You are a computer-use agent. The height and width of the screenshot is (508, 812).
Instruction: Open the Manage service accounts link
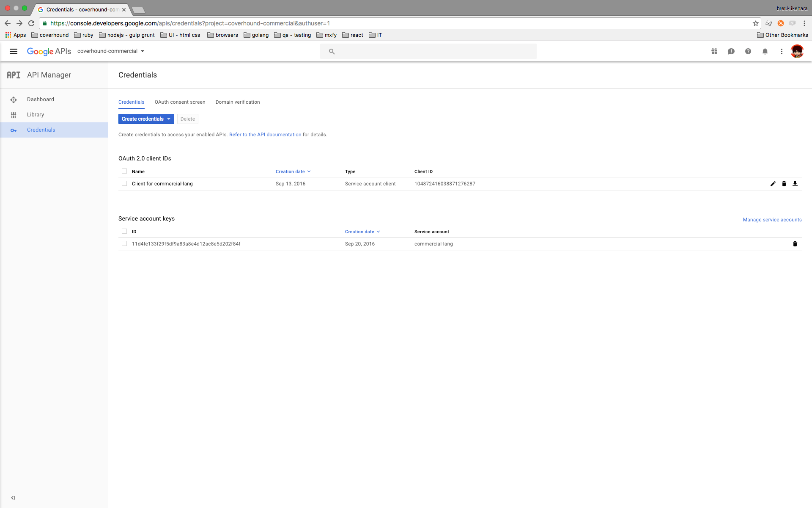pos(772,220)
